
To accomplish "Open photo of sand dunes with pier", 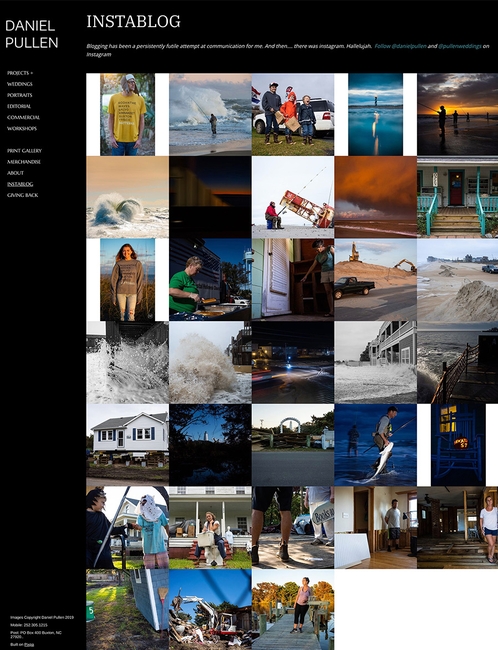I will (458, 280).
